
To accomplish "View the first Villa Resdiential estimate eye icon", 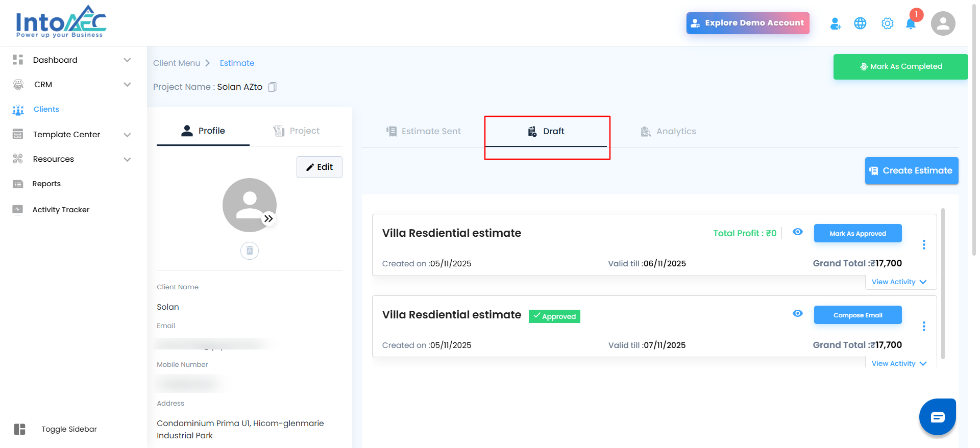I will (x=798, y=232).
